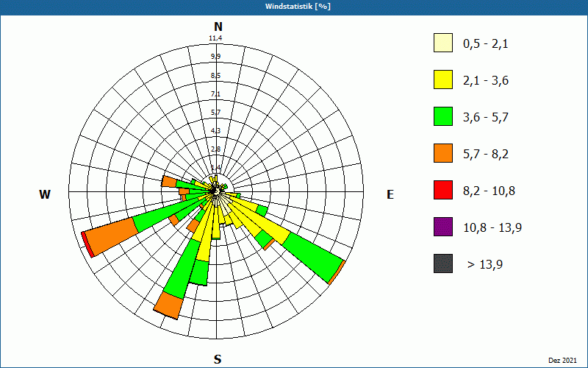Click the legend text '5,7 - 8,2'
The height and width of the screenshot is (368, 588).
(486, 155)
